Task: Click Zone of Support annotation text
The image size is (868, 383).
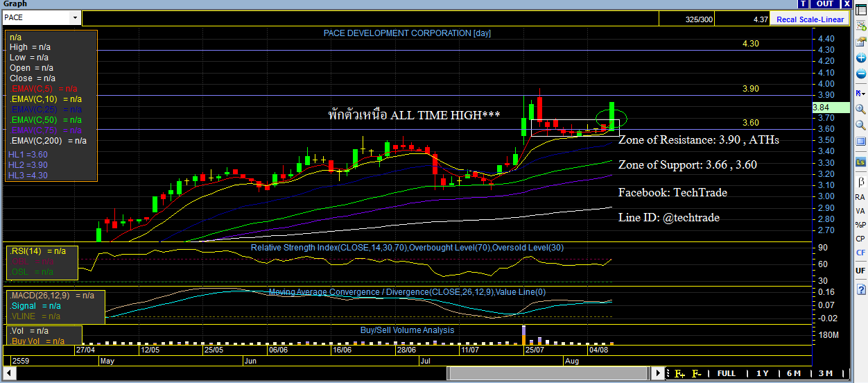Action: coord(688,164)
